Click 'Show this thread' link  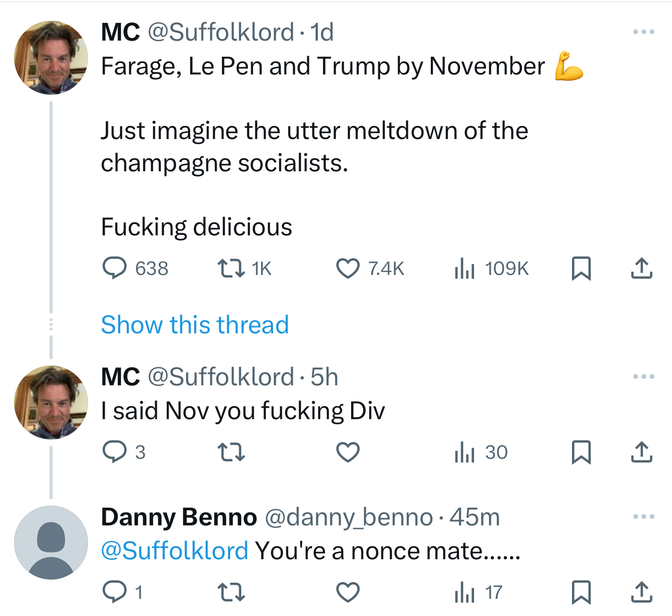point(195,325)
